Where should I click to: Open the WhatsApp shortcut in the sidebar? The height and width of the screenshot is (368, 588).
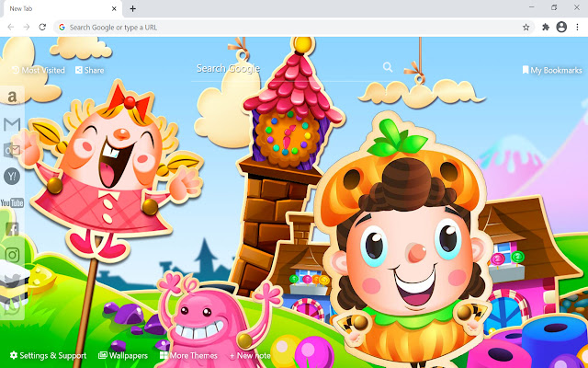point(12,307)
